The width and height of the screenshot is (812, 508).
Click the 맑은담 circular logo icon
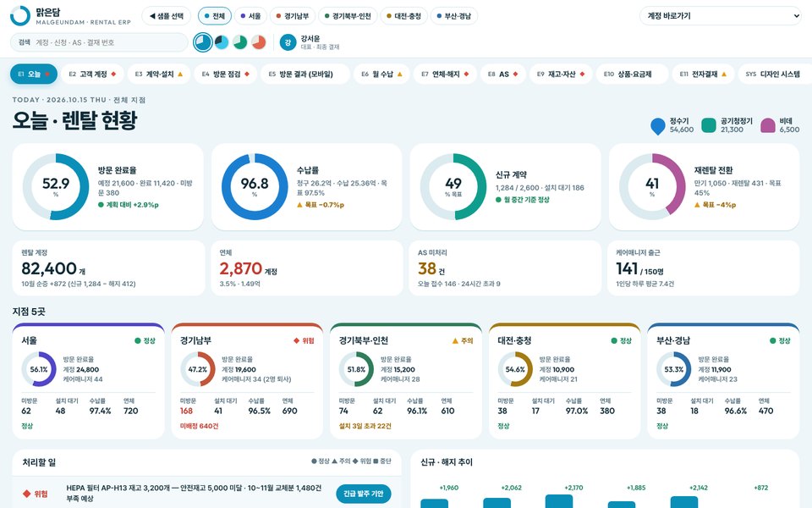20,16
